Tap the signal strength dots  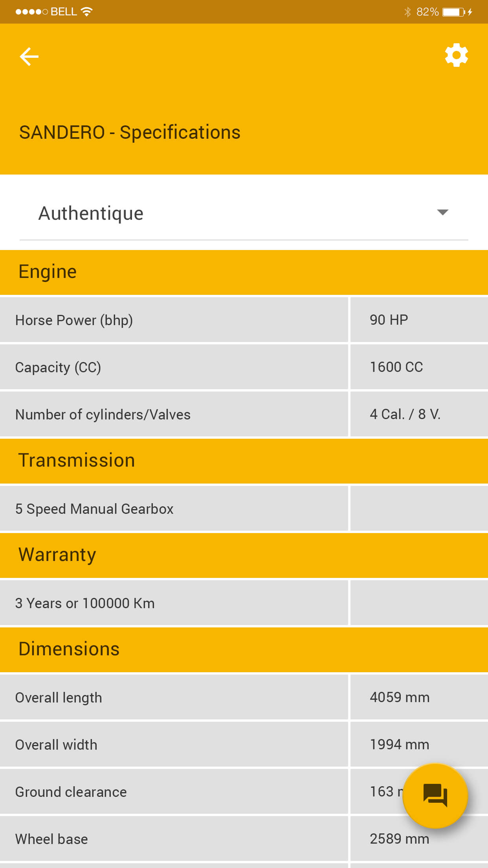(31, 12)
